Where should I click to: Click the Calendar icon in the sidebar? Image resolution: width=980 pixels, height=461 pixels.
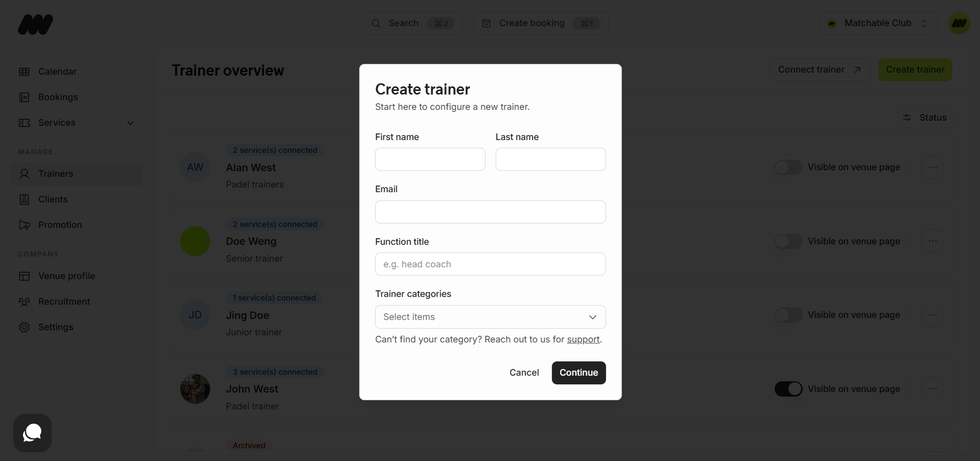(24, 72)
